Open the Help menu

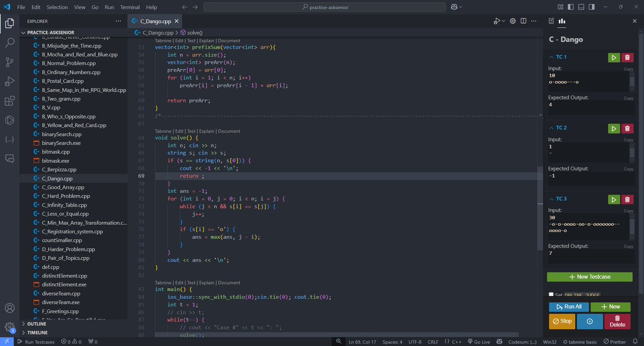[x=152, y=7]
